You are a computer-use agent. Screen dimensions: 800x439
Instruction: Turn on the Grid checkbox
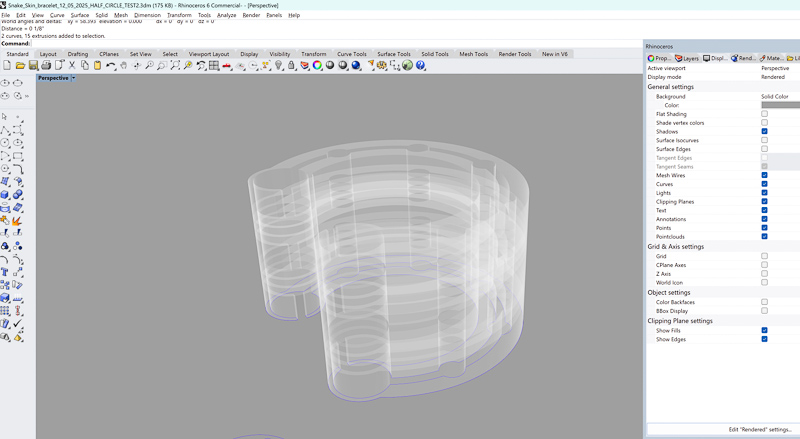[x=764, y=256]
